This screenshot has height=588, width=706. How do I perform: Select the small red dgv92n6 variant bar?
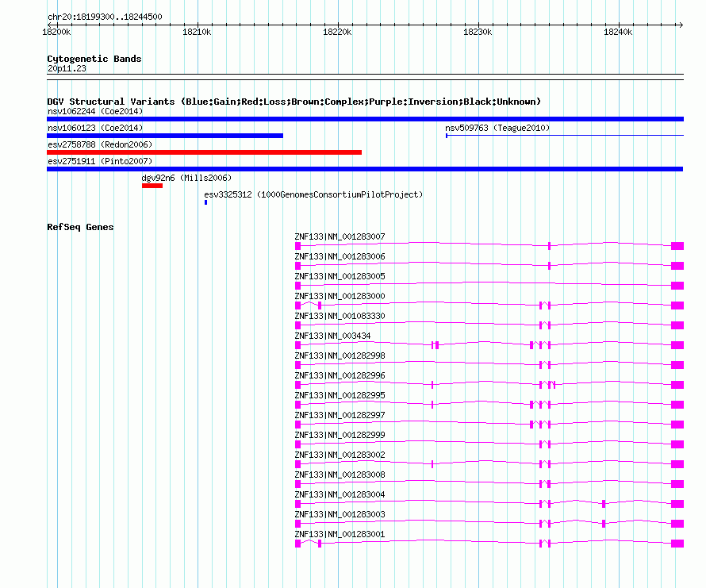point(152,186)
